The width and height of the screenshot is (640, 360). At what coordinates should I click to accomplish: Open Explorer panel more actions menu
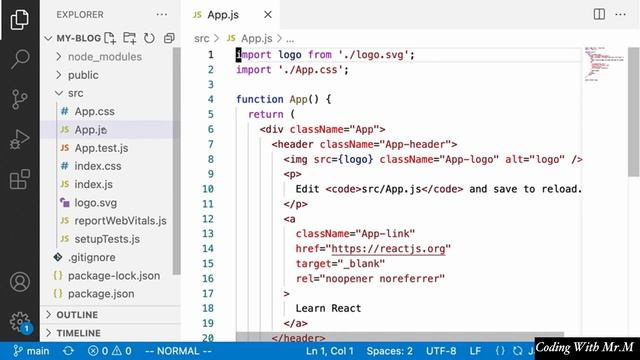tap(162, 14)
